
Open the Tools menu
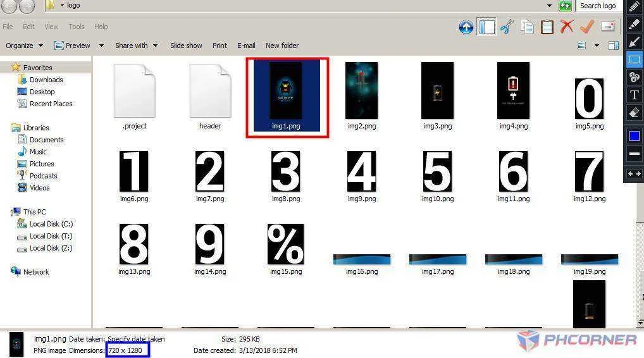pos(77,27)
